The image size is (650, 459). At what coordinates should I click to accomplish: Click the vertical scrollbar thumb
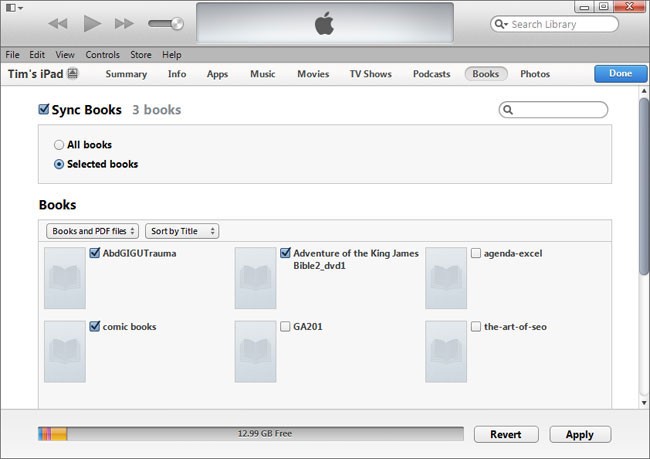(644, 186)
